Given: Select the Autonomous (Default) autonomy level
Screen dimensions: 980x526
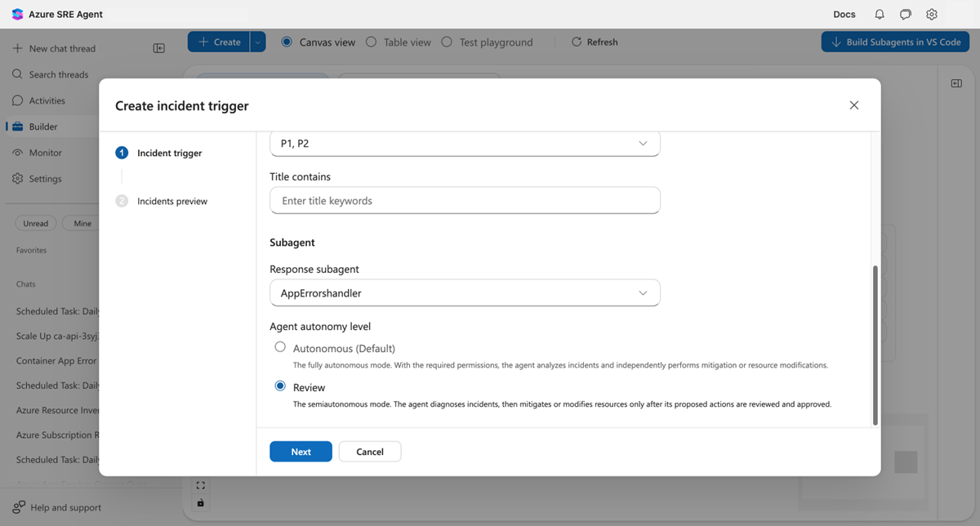Looking at the screenshot, I should (280, 346).
